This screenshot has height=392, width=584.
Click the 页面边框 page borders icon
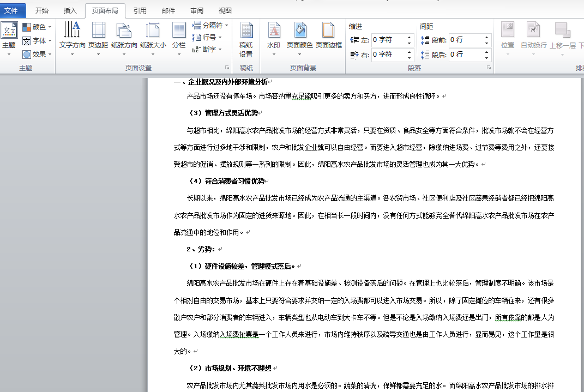tap(328, 29)
